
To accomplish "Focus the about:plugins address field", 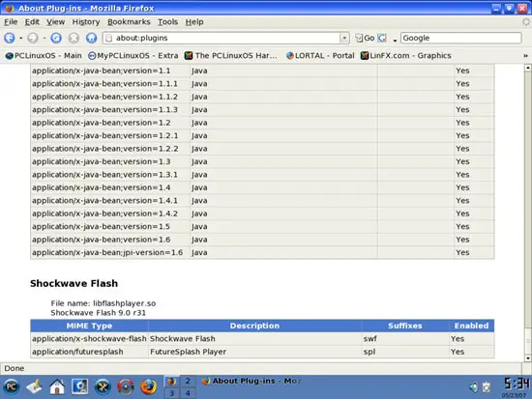I will click(226, 38).
